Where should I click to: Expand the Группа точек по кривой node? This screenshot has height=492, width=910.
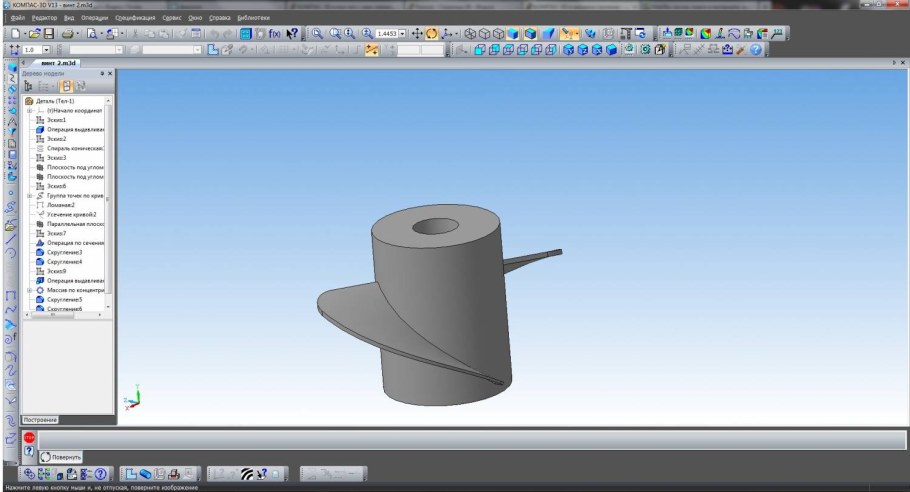pyautogui.click(x=30, y=196)
